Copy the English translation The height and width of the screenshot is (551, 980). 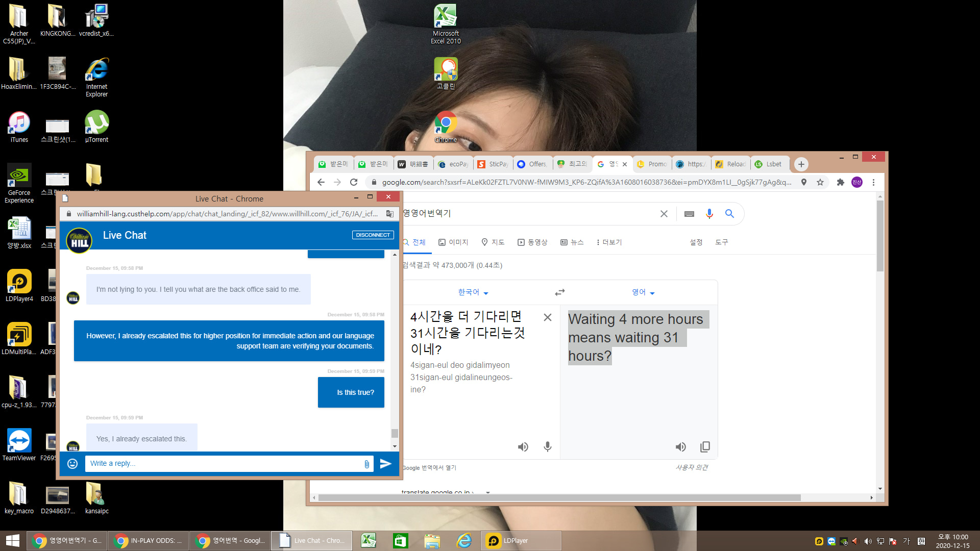click(705, 447)
